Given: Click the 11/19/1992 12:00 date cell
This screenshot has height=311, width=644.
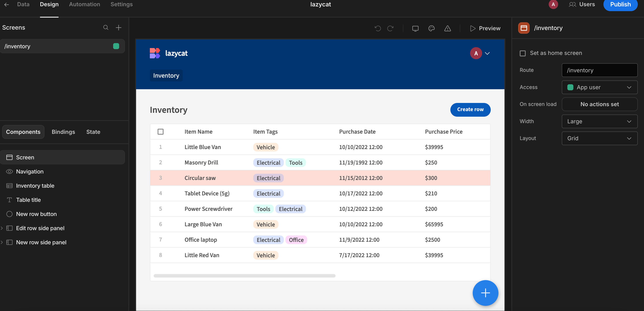Looking at the screenshot, I should click(x=361, y=163).
